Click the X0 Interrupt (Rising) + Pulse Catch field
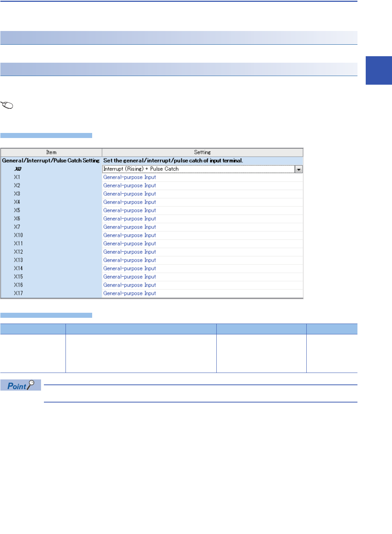392x534 pixels. (x=198, y=169)
